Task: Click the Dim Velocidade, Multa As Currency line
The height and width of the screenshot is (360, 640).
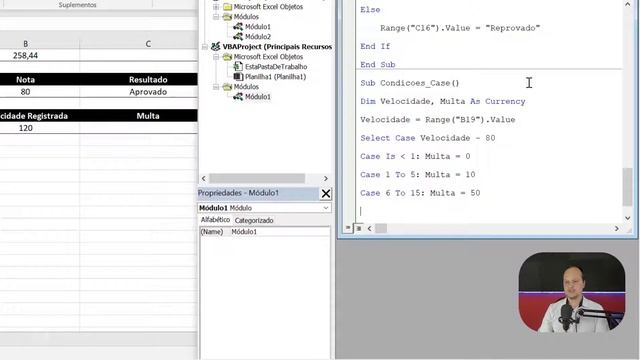Action: (x=443, y=101)
